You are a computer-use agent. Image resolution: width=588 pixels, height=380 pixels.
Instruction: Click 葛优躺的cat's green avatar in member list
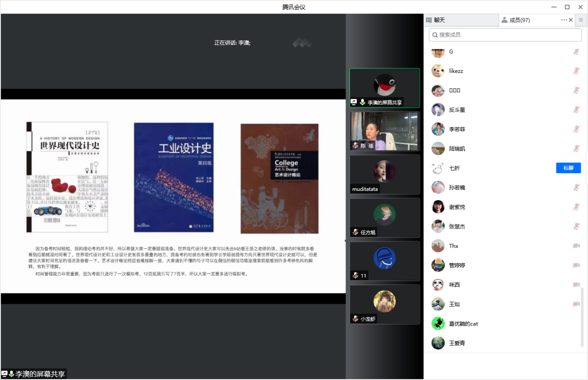pos(438,323)
